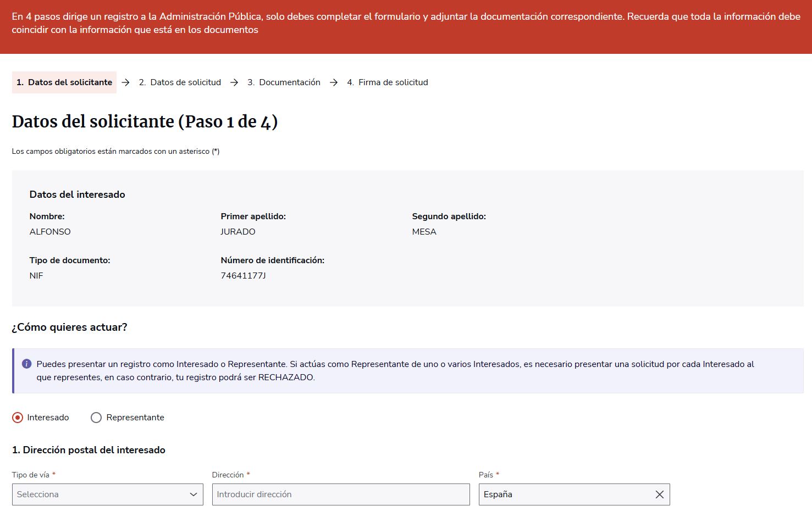
Task: Select the Representante radio button
Action: coord(96,418)
